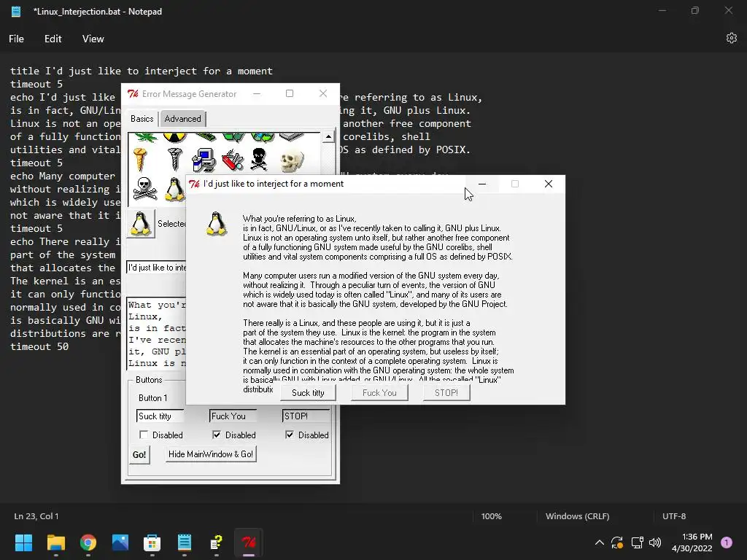747x560 pixels.
Task: Select the brass screw icon
Action: pos(140,160)
